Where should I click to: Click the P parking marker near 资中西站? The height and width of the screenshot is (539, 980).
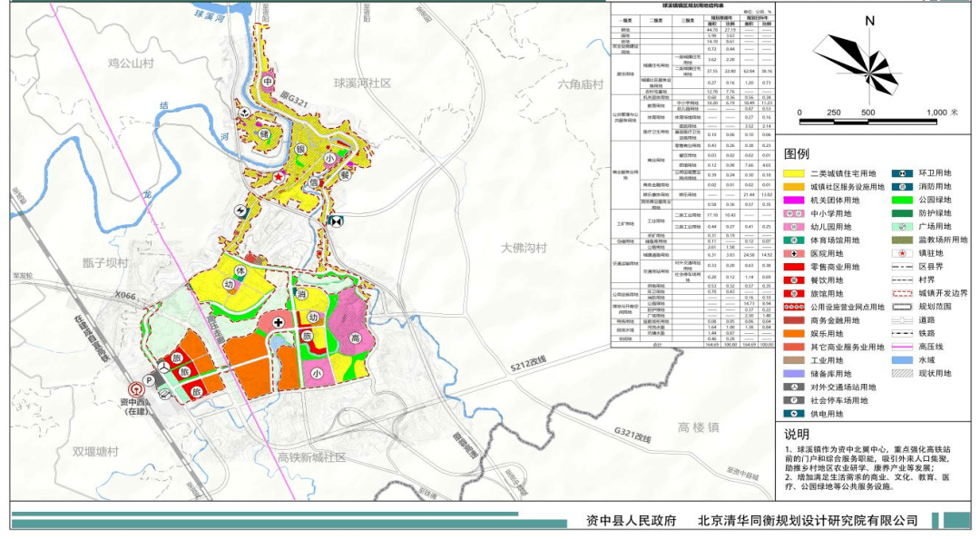pos(149,379)
